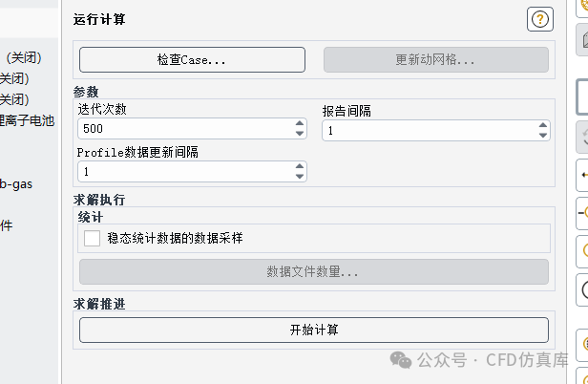This screenshot has height=384, width=588.
Task: Open help for the 运行计算 panel
Action: [x=540, y=19]
